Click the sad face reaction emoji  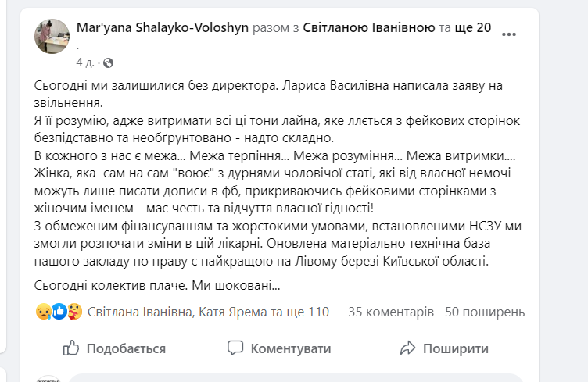tap(44, 312)
